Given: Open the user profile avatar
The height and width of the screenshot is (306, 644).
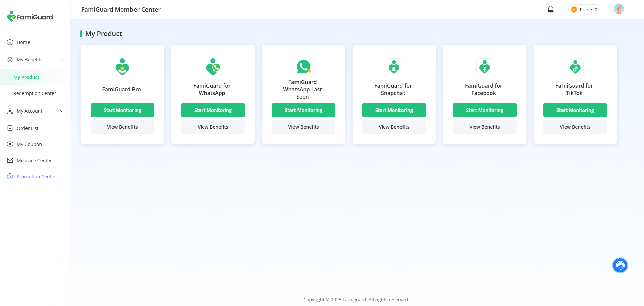Looking at the screenshot, I should 619,9.
